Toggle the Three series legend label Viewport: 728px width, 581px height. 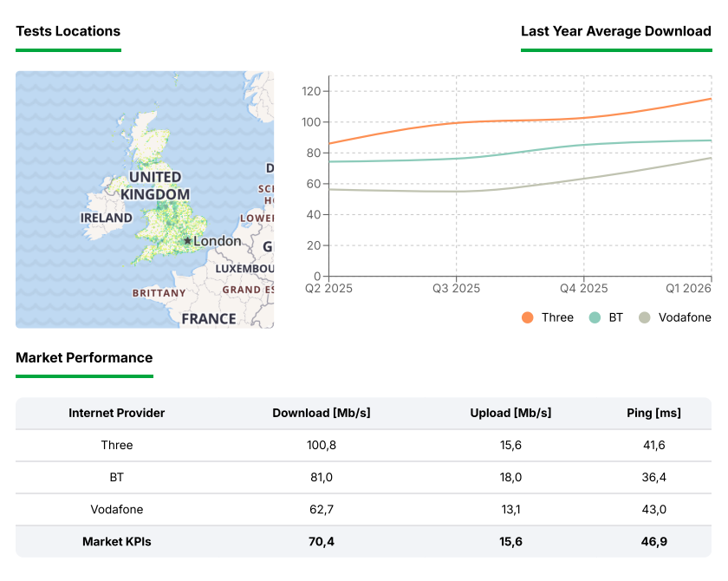(x=557, y=317)
